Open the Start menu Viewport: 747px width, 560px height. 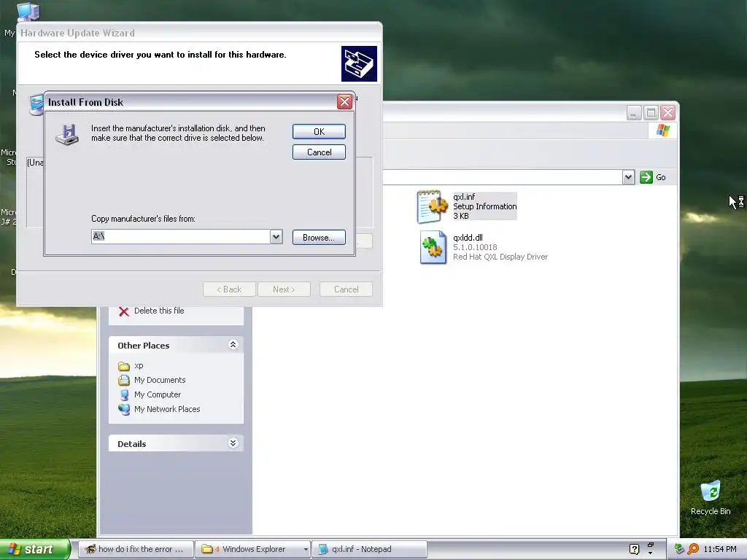(34, 549)
